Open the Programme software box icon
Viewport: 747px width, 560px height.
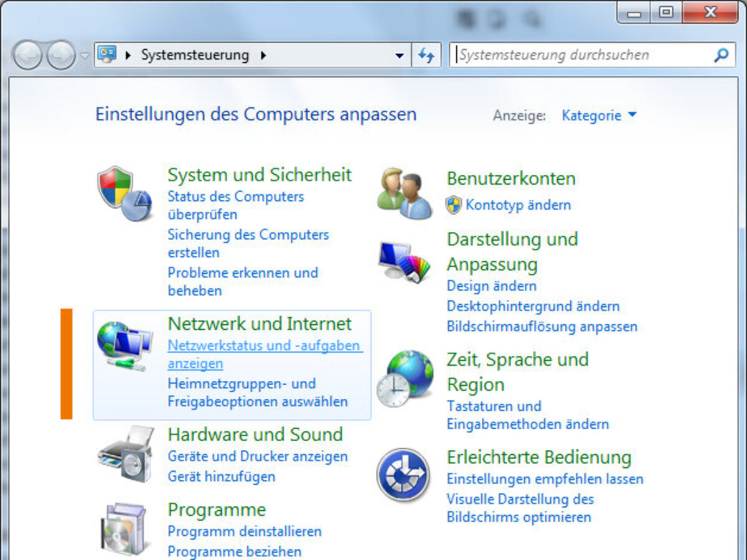126,530
